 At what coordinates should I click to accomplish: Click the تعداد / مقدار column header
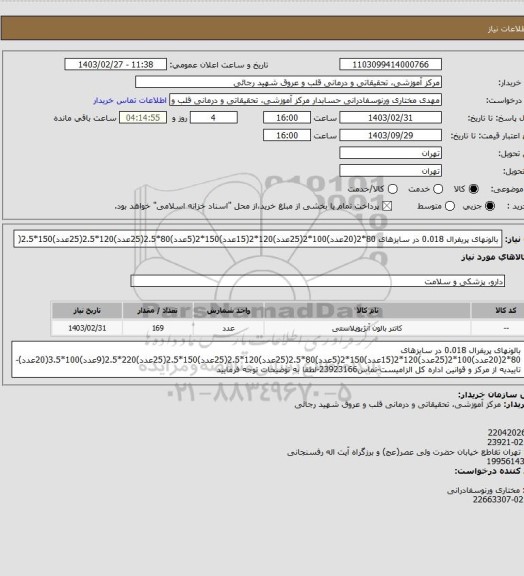pyautogui.click(x=158, y=310)
